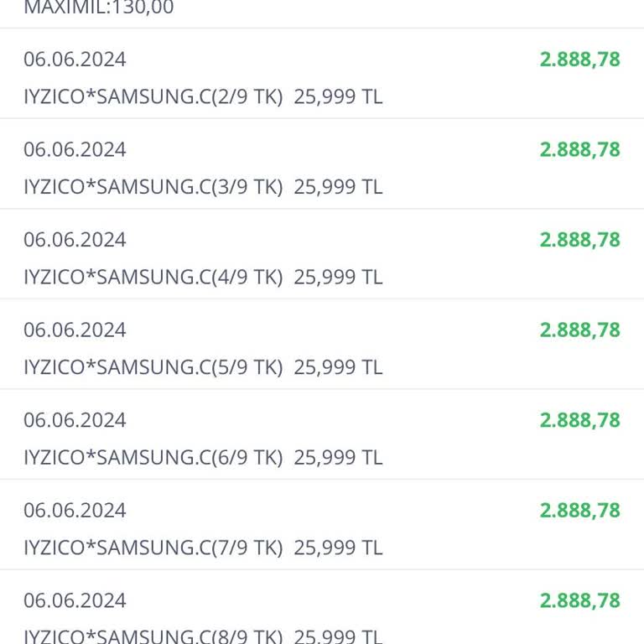
Task: Tap the 06.06.2024 date above the 8/9 installment
Action: click(x=75, y=601)
